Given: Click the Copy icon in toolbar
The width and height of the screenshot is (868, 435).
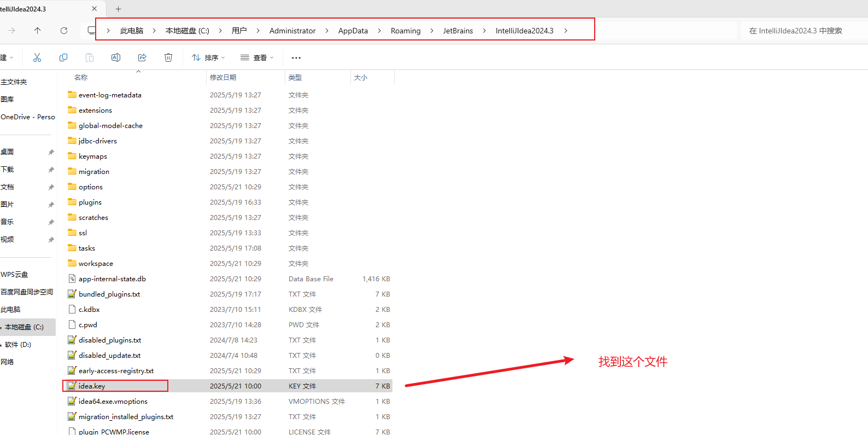Looking at the screenshot, I should coord(63,57).
